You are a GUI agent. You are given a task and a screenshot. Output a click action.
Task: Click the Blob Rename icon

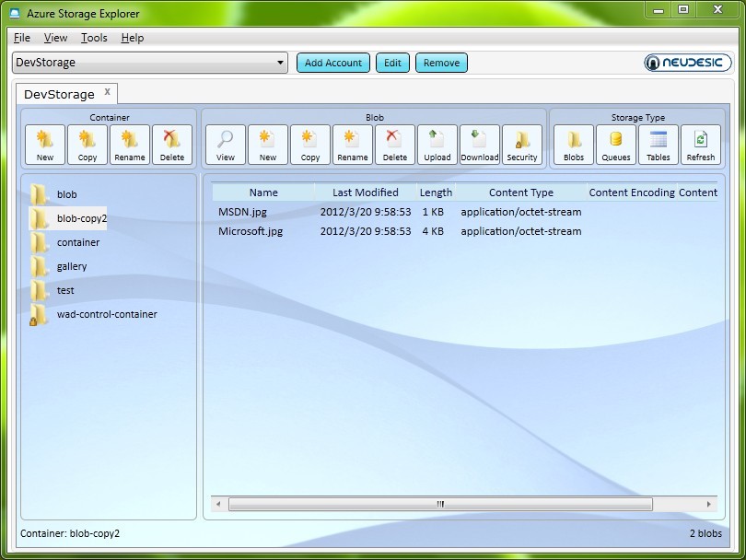tap(353, 145)
